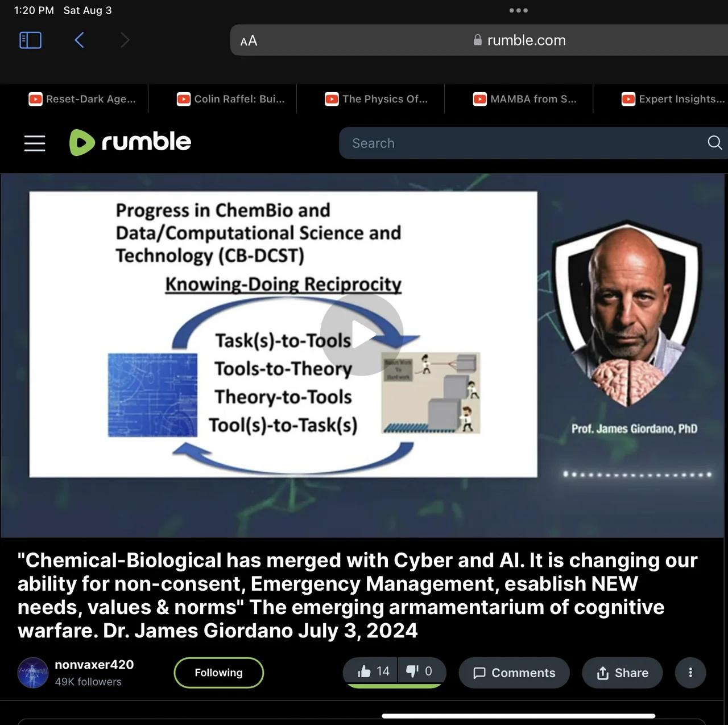
Task: Click the forward navigation arrow
Action: pyautogui.click(x=125, y=40)
